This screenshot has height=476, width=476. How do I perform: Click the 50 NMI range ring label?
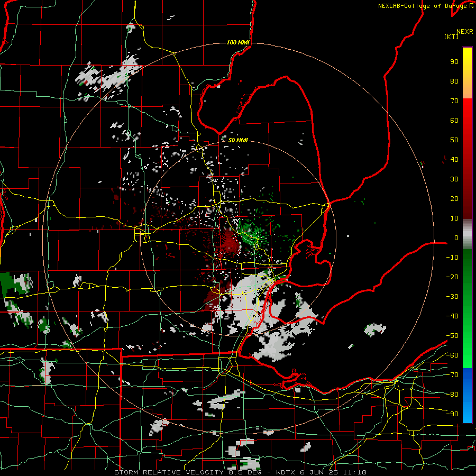pos(238,140)
